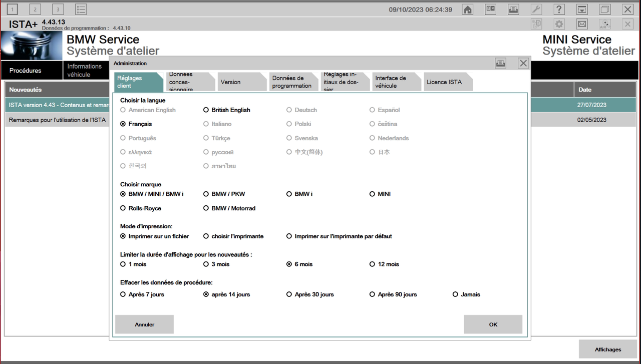This screenshot has height=364, width=641.
Task: Switch to Interface de véhicule tab
Action: [x=397, y=82]
